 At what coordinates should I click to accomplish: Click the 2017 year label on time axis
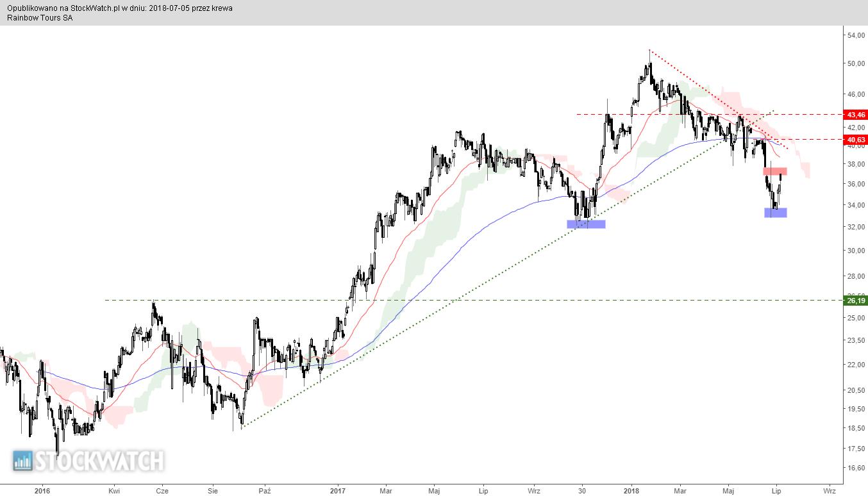(338, 492)
